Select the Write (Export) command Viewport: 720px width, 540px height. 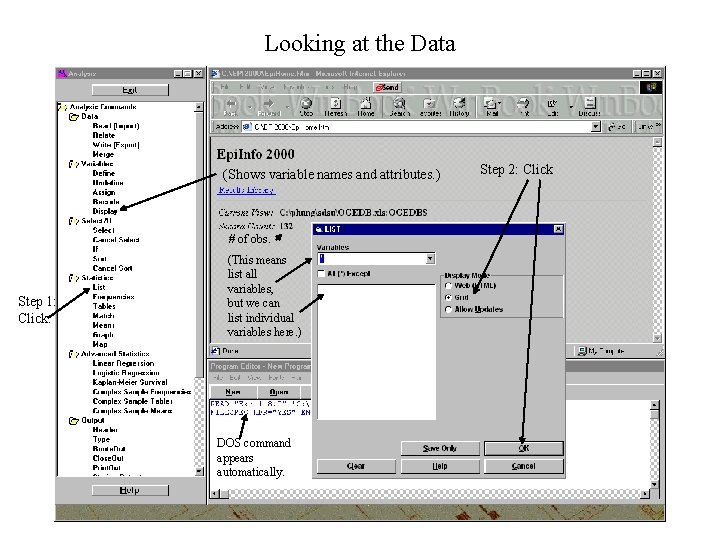pyautogui.click(x=116, y=145)
